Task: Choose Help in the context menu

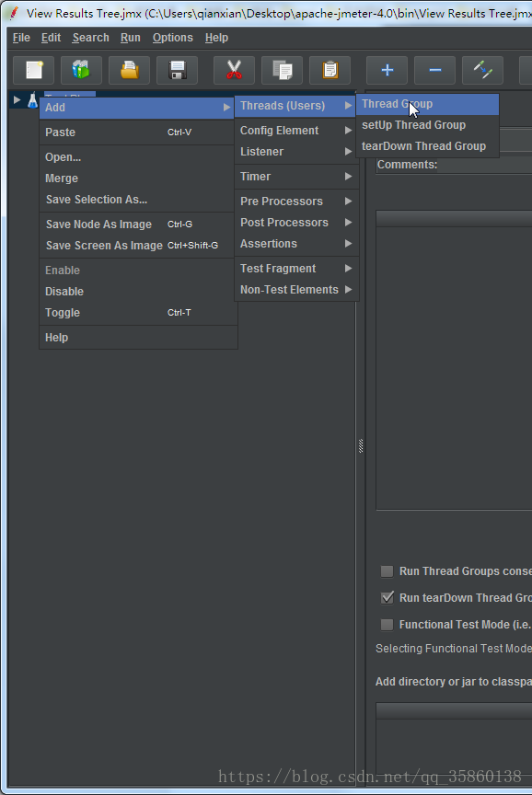Action: click(137, 338)
